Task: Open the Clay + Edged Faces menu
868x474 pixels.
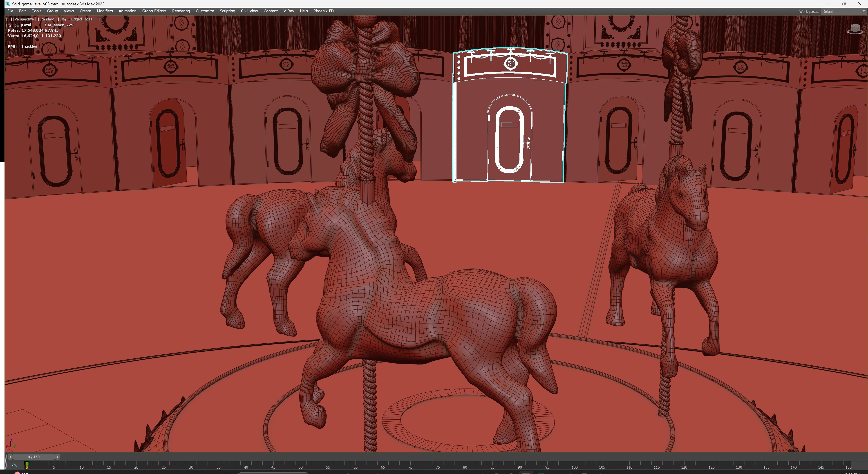Action: pyautogui.click(x=76, y=19)
